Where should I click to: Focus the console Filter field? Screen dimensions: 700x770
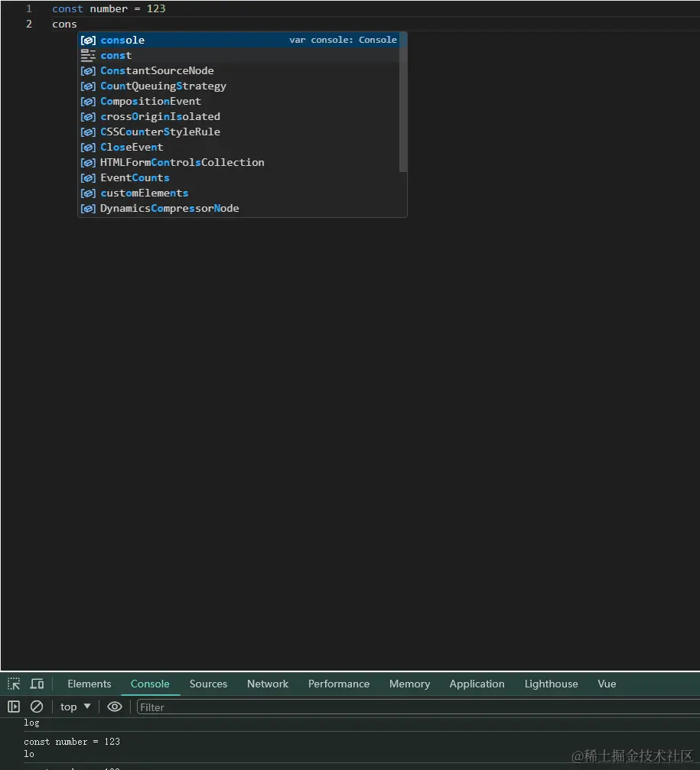pos(418,707)
